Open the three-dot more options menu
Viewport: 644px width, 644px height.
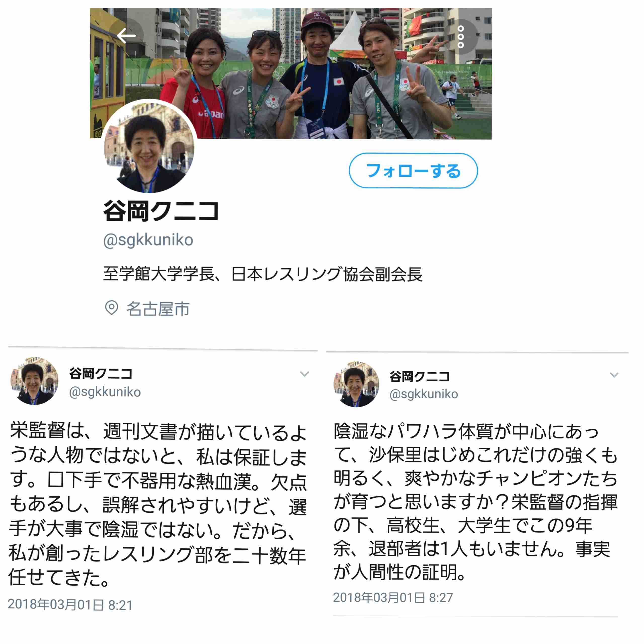pos(461,37)
